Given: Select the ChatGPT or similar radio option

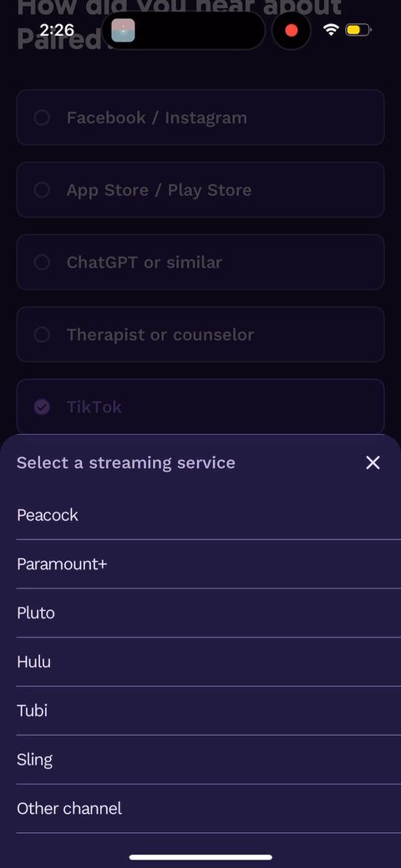Looking at the screenshot, I should click(x=200, y=262).
